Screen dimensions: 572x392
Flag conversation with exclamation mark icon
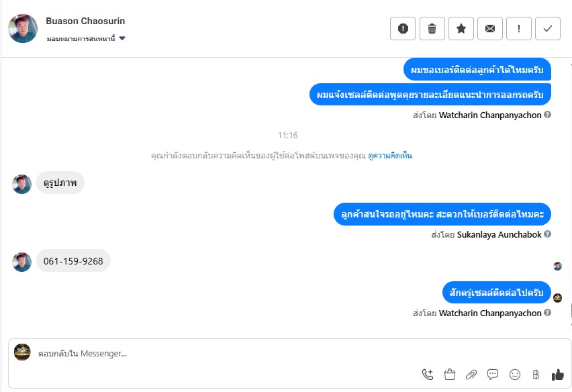point(519,28)
